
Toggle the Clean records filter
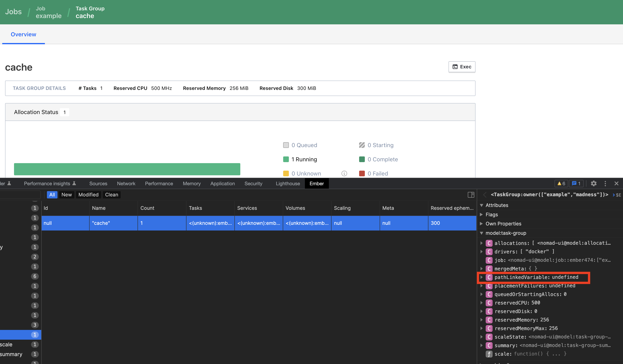click(112, 195)
